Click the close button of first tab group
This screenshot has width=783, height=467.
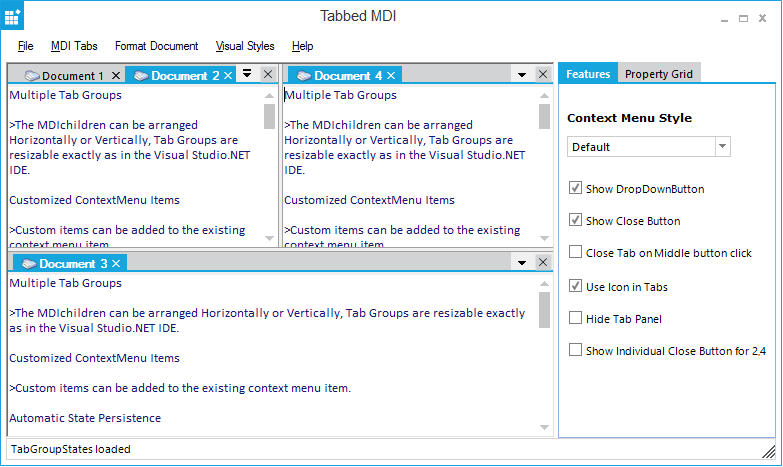tap(267, 75)
